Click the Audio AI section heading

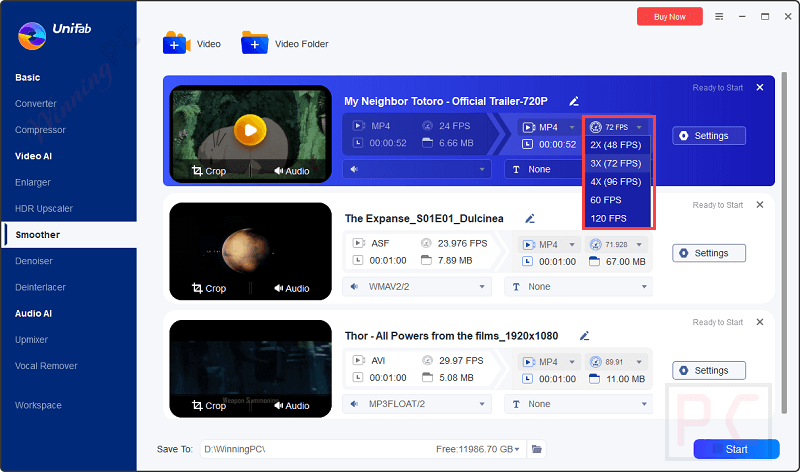click(x=33, y=313)
